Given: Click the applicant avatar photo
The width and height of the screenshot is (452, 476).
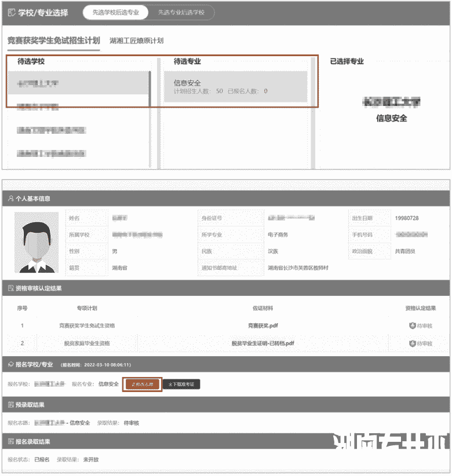Looking at the screenshot, I should point(37,242).
